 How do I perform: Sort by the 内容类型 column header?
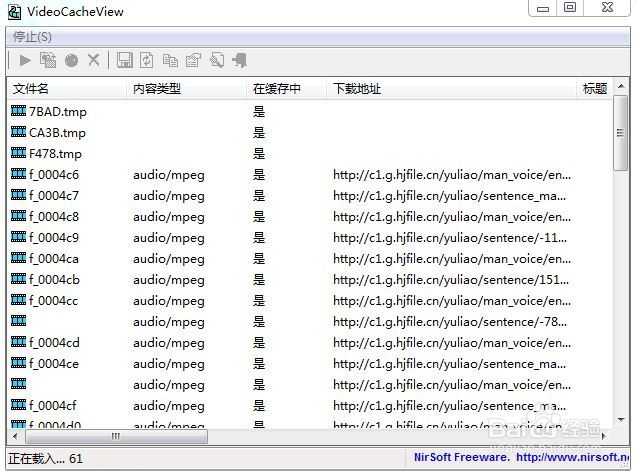pos(186,88)
